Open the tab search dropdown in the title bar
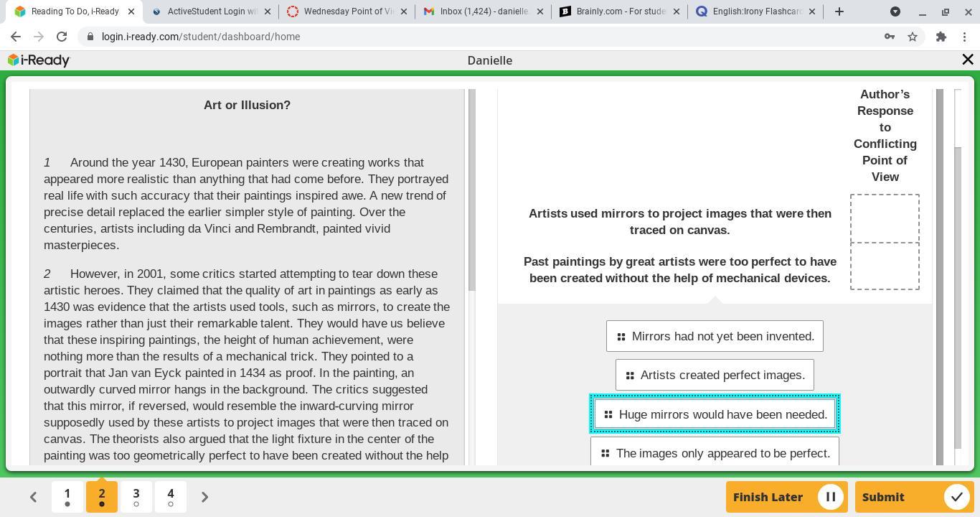 [895, 11]
